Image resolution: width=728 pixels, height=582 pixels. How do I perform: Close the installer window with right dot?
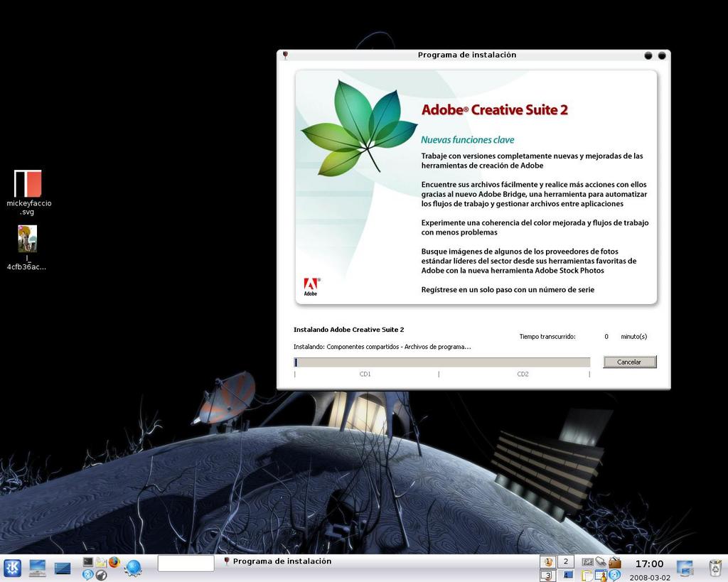click(662, 55)
